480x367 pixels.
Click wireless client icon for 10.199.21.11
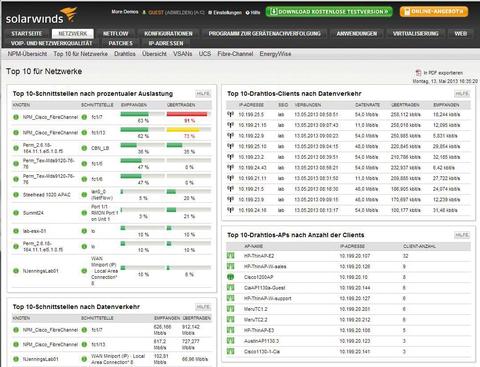tap(230, 178)
